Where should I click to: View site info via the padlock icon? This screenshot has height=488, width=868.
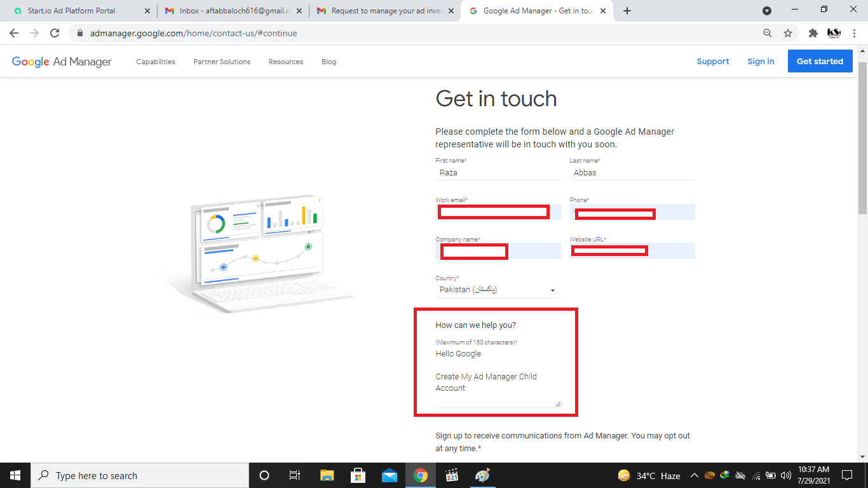pyautogui.click(x=80, y=33)
